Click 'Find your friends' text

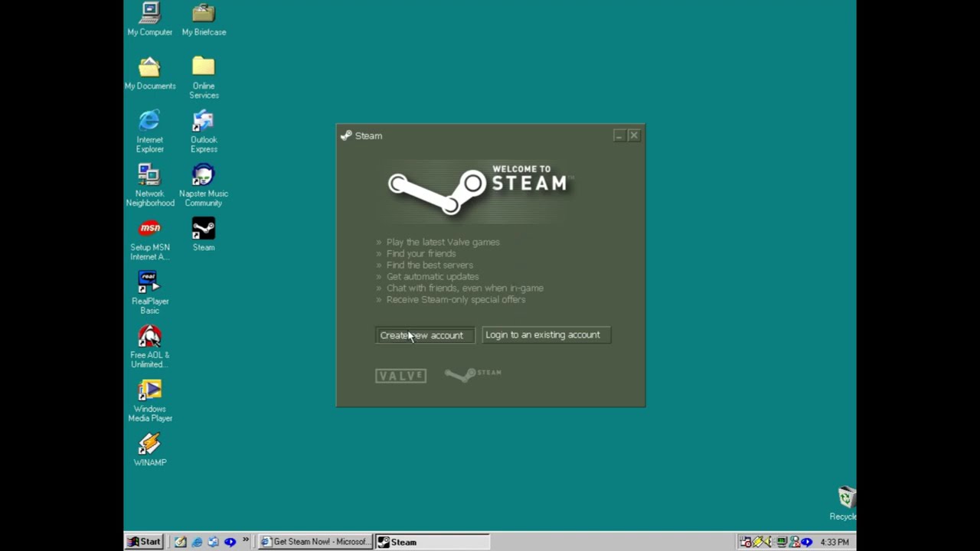click(421, 253)
